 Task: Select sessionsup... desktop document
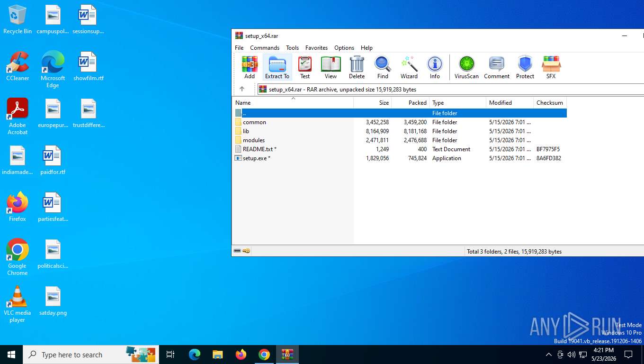(88, 20)
